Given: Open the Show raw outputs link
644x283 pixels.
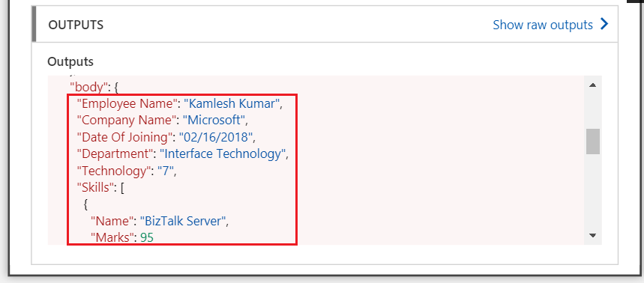Looking at the screenshot, I should 543,25.
